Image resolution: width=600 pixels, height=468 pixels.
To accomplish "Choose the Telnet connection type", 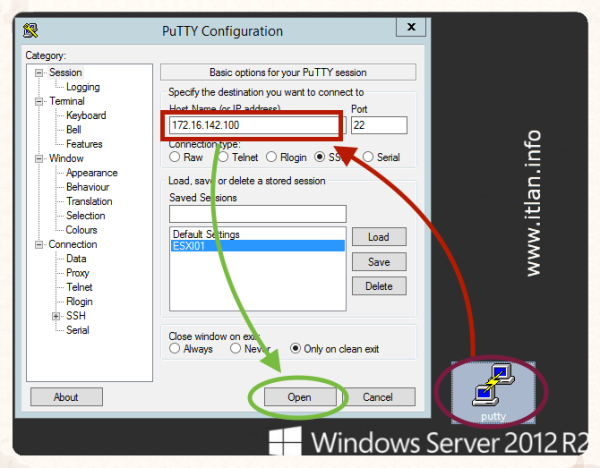I will click(224, 157).
